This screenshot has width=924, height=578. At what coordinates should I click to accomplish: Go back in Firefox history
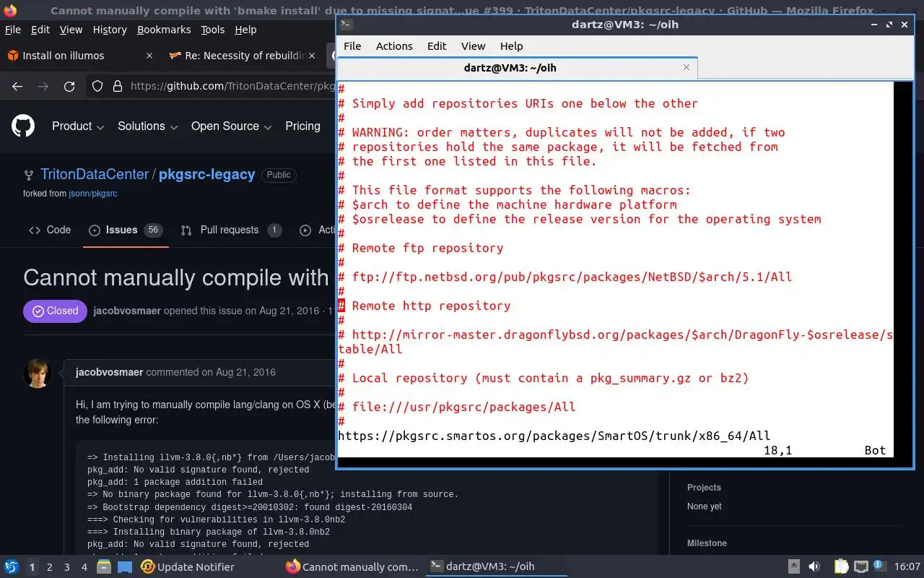[17, 86]
